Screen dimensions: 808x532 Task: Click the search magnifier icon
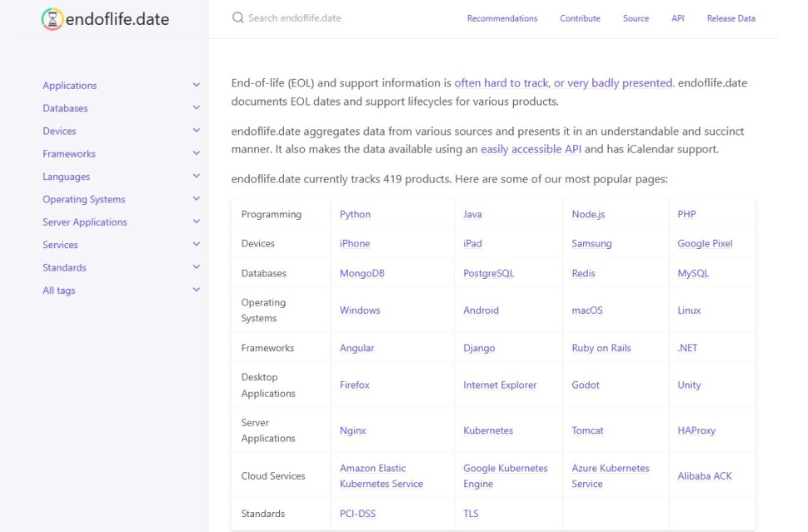(237, 18)
